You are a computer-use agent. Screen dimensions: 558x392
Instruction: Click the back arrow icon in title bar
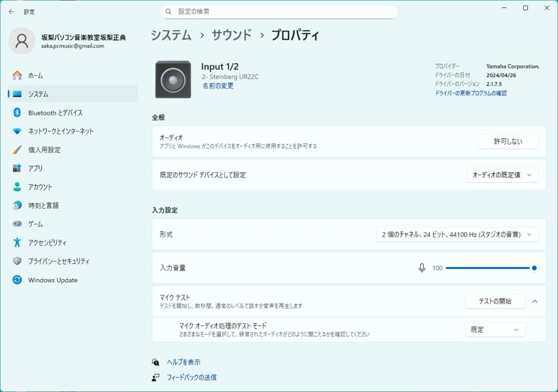[x=11, y=11]
